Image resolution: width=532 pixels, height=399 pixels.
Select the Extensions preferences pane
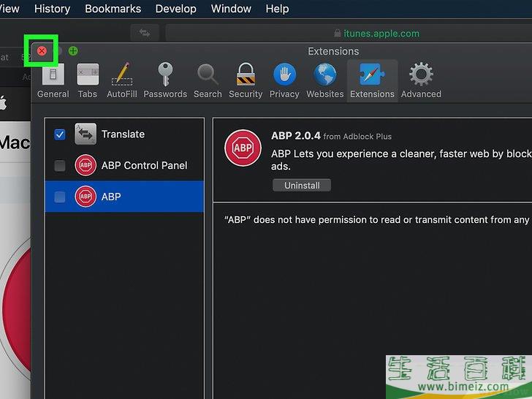click(372, 80)
